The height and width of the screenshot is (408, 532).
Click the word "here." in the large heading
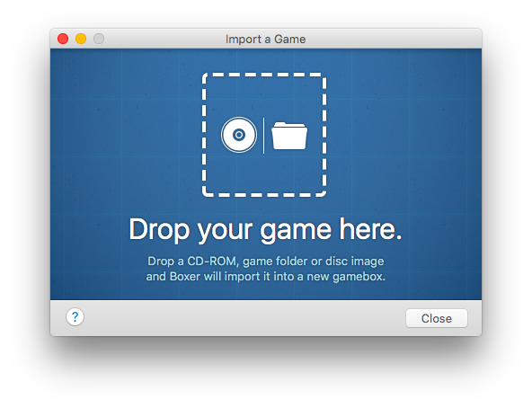click(x=371, y=229)
